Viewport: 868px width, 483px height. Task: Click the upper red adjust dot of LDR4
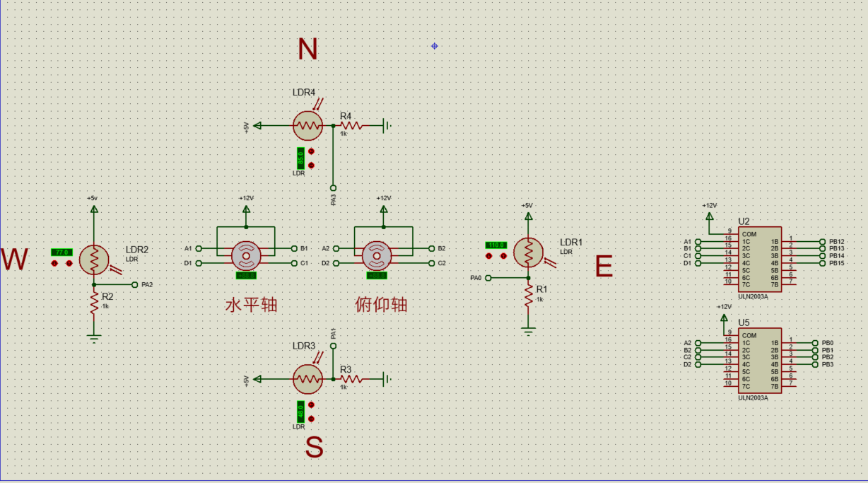click(312, 151)
